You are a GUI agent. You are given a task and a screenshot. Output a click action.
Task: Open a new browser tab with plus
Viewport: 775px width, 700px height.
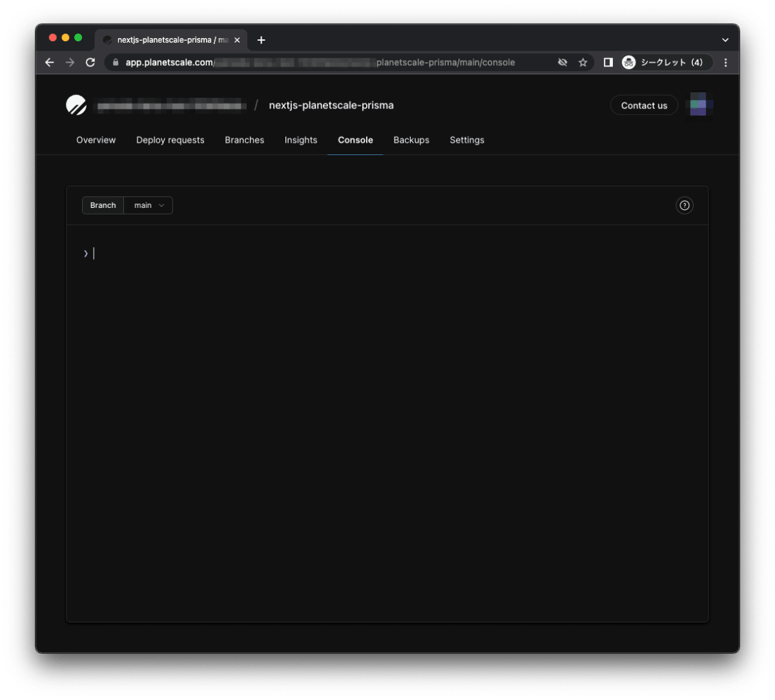[x=261, y=40]
